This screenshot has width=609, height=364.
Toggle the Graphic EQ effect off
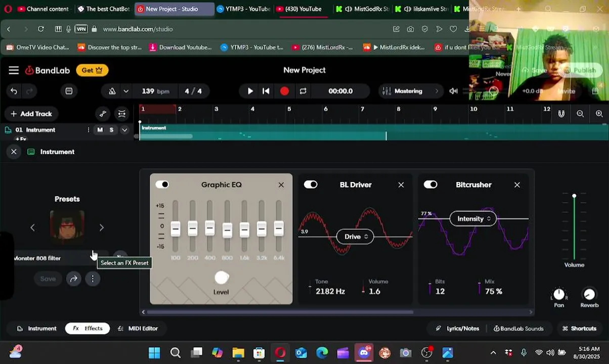point(162,185)
